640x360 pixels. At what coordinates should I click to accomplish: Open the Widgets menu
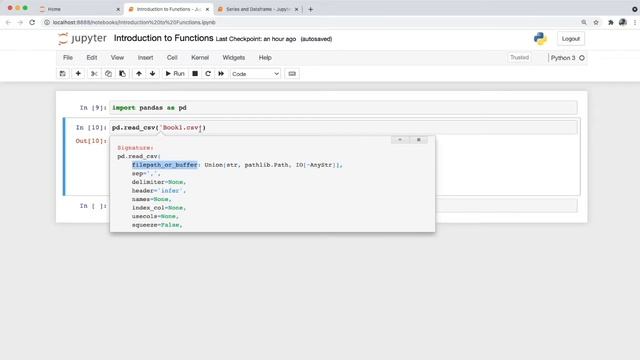[x=233, y=58]
